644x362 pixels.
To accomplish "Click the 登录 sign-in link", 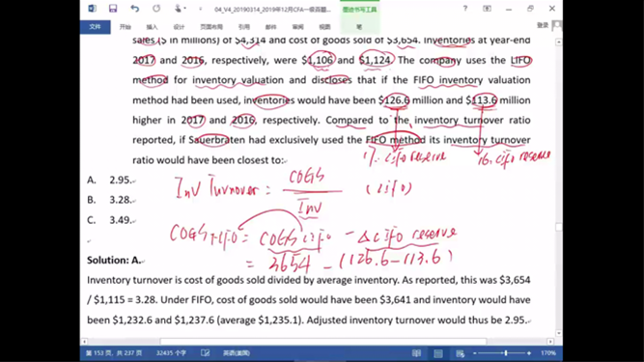I will tap(543, 25).
